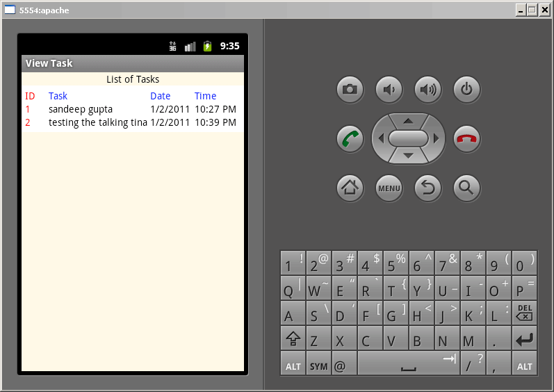
Task: Go to the home screen with Home button
Action: tap(350, 188)
